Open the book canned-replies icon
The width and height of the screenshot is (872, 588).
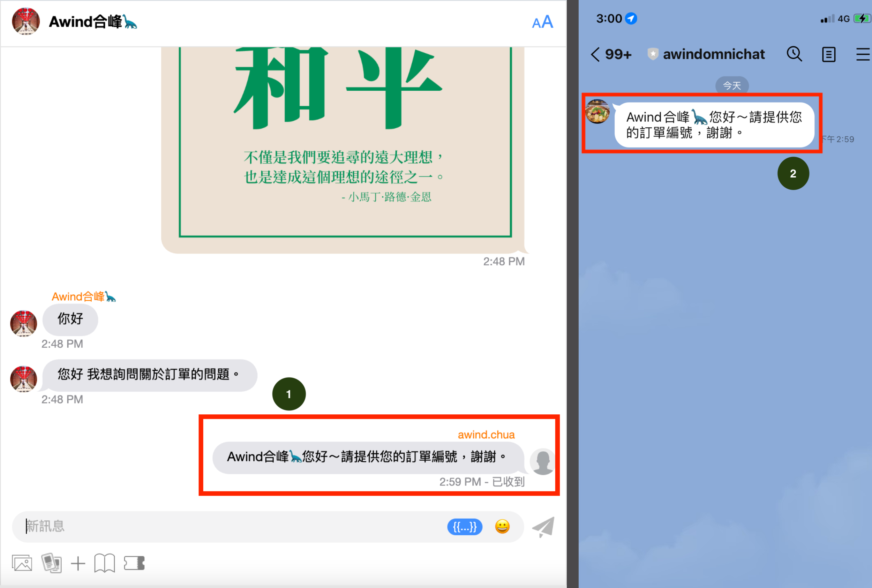click(x=104, y=563)
